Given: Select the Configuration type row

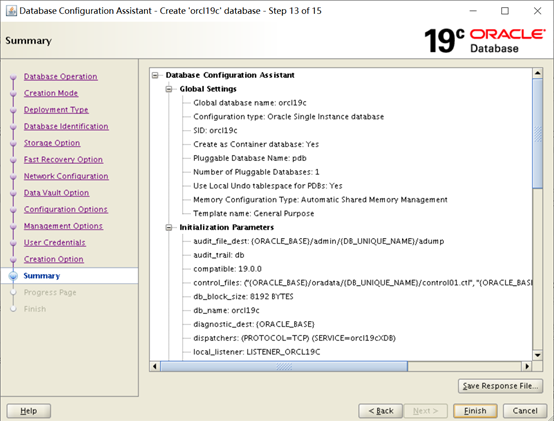Looking at the screenshot, I should coord(288,117).
